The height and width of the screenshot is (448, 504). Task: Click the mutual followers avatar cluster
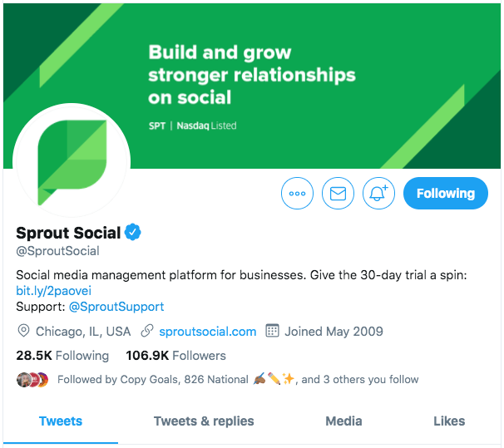pyautogui.click(x=32, y=380)
